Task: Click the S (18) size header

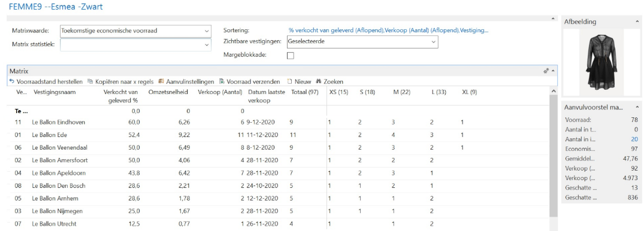Action: (367, 92)
